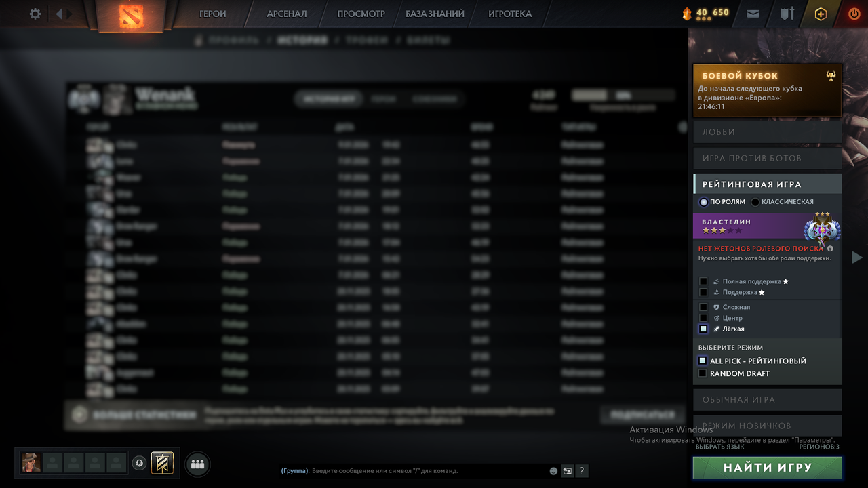The height and width of the screenshot is (488, 868).
Task: Click the orange power button icon
Action: [x=852, y=14]
